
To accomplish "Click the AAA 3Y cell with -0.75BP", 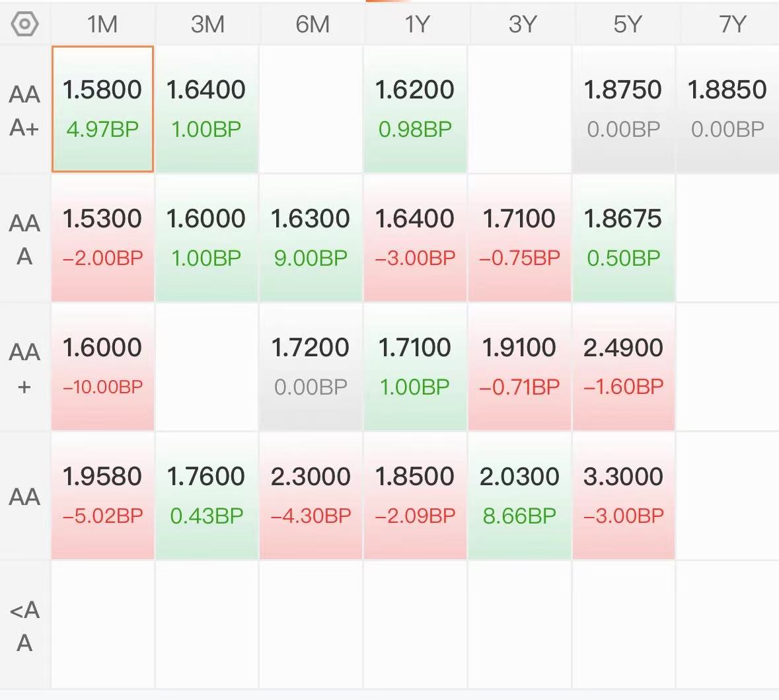I will (x=519, y=238).
